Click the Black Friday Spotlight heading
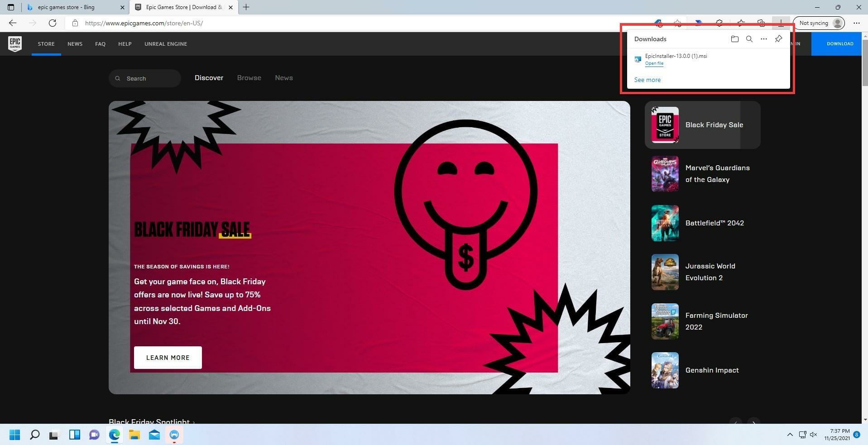868x445 pixels. 149,421
